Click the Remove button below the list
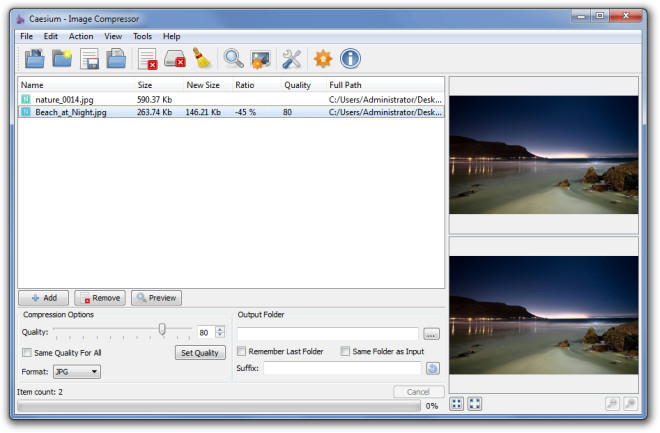660x433 pixels. coord(100,298)
